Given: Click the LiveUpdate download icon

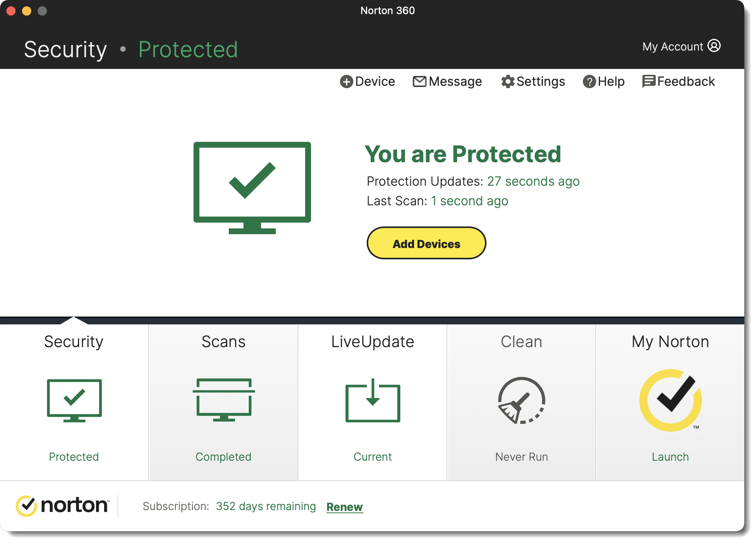Looking at the screenshot, I should [x=373, y=400].
